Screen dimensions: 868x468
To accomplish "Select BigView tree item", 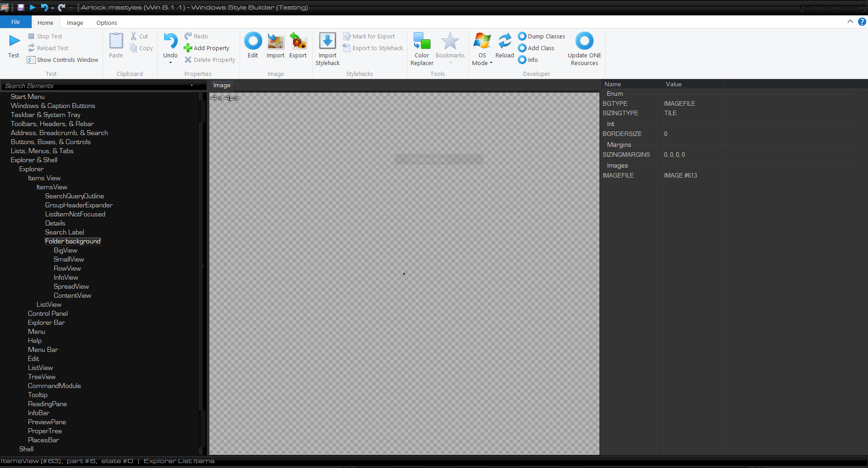I will coord(66,250).
